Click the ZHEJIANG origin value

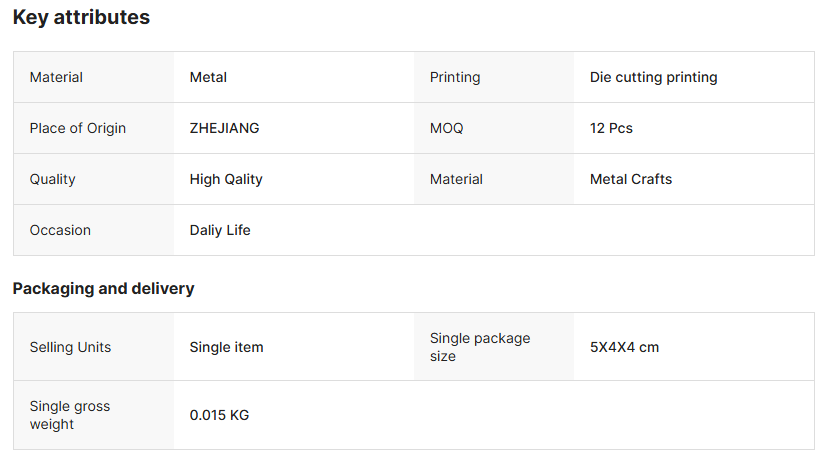tap(224, 128)
